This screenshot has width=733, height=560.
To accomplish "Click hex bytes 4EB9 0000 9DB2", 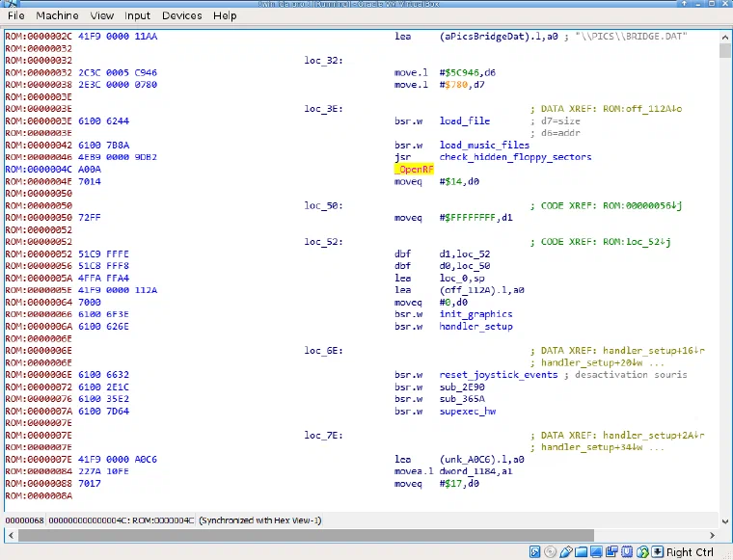I will click(118, 157).
